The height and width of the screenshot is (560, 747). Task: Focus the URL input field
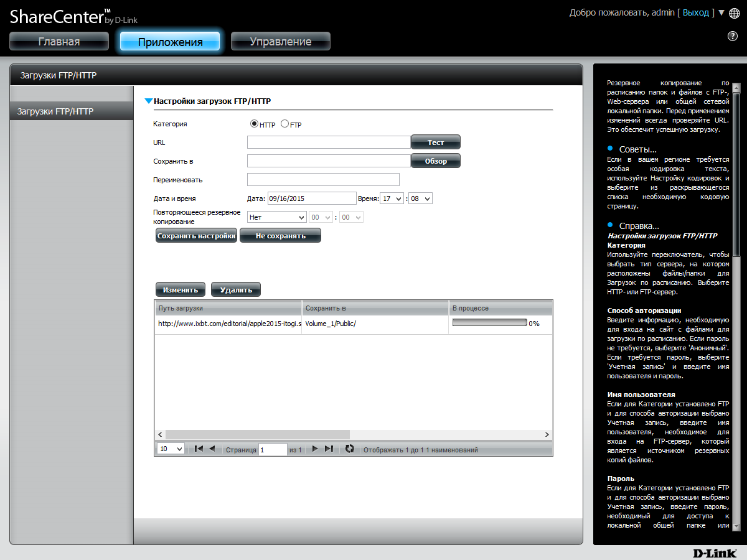tap(329, 142)
